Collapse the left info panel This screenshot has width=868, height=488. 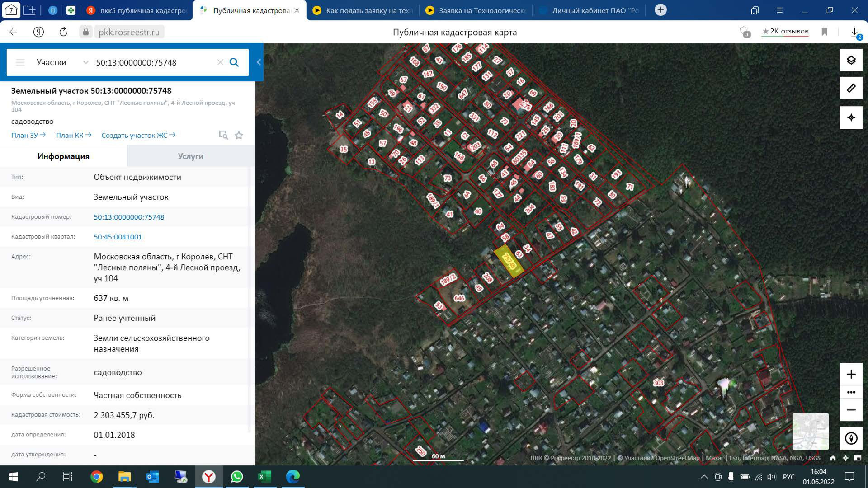tap(259, 62)
